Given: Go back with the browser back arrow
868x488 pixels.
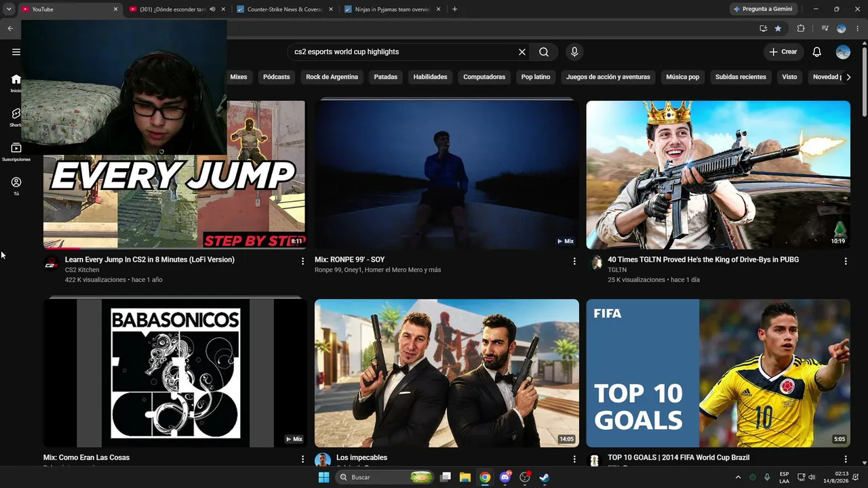Looking at the screenshot, I should [10, 28].
